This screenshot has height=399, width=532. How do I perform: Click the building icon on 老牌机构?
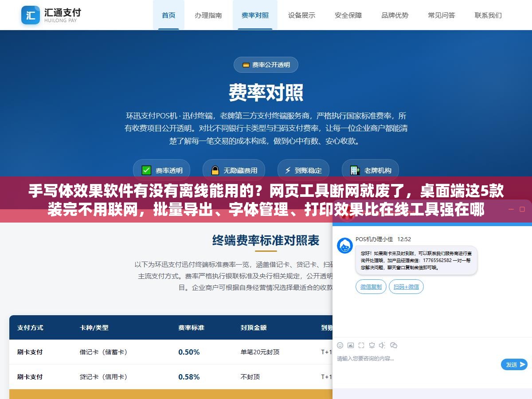click(x=355, y=170)
